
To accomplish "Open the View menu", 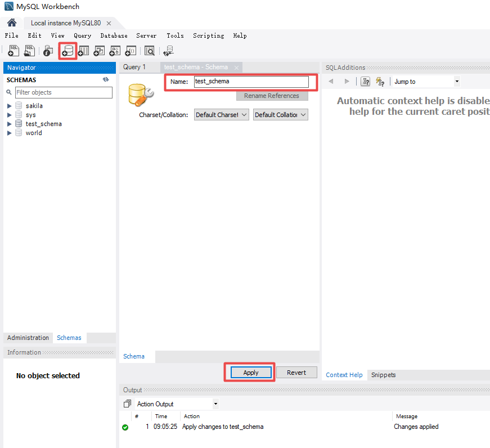I will [57, 35].
